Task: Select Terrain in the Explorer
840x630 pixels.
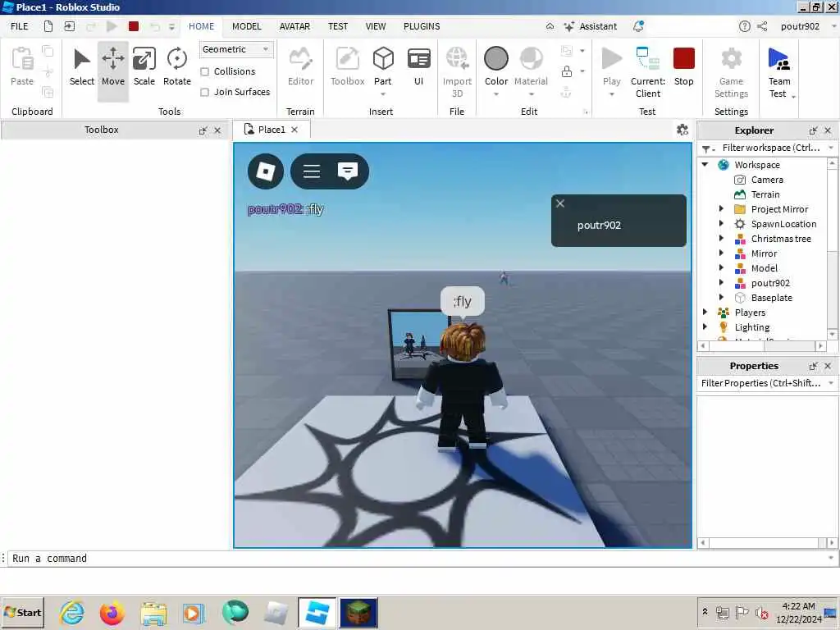Action: pyautogui.click(x=765, y=194)
